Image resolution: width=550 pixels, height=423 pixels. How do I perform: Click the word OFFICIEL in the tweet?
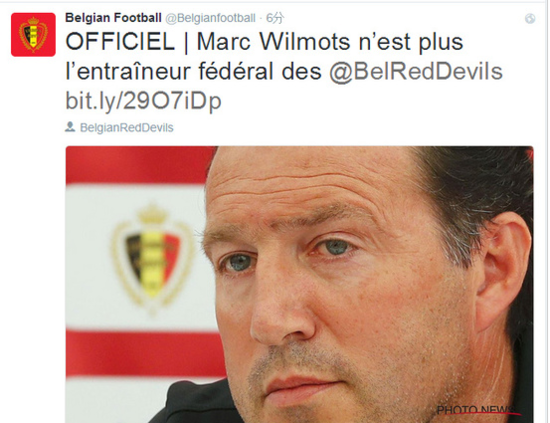tap(120, 42)
